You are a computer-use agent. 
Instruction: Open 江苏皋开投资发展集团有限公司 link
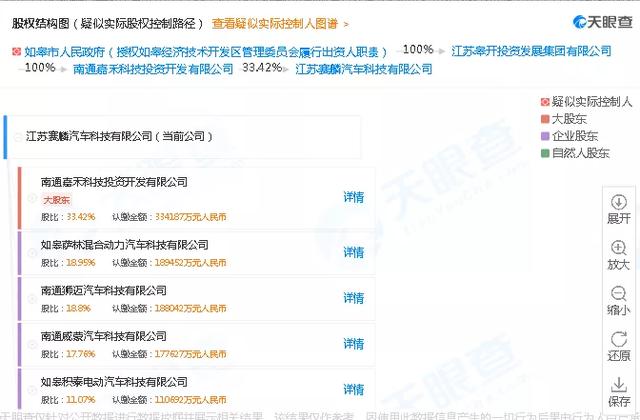[x=531, y=51]
